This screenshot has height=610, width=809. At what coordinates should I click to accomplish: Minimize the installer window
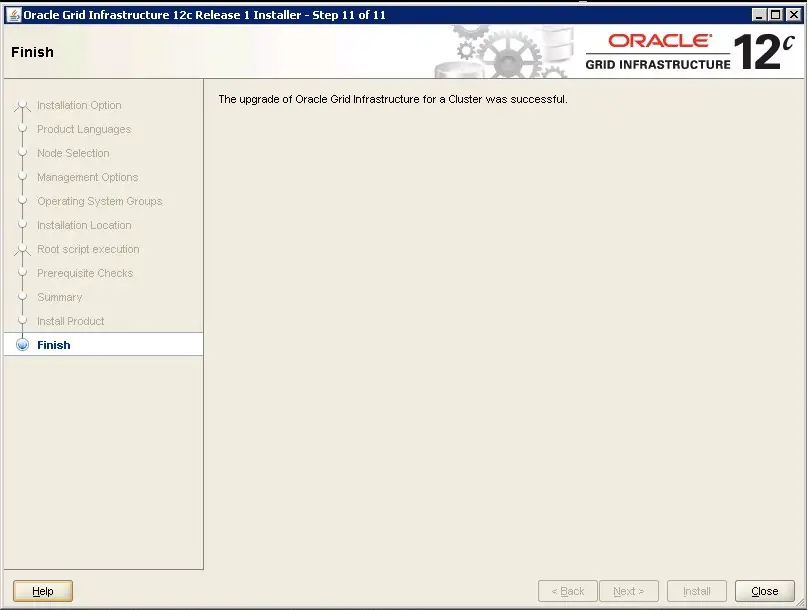[758, 15]
